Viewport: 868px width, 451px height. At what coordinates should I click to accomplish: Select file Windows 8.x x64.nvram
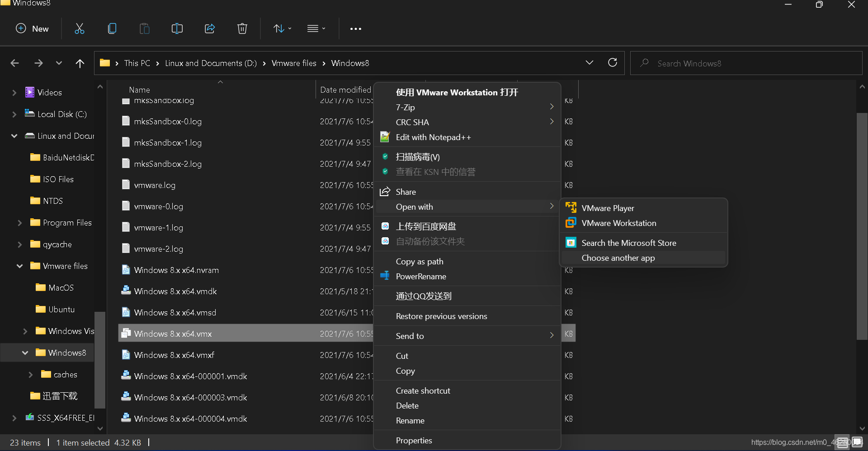[176, 270]
